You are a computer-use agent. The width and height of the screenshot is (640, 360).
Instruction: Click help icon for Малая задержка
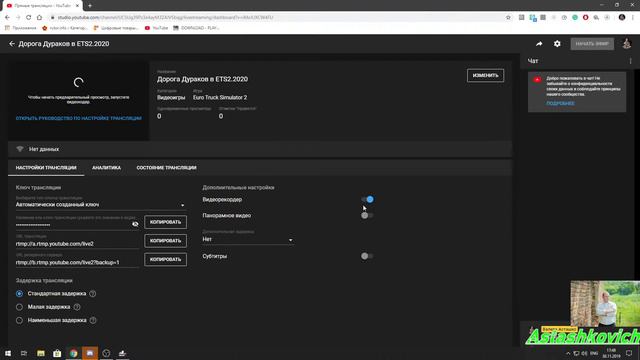(77, 307)
